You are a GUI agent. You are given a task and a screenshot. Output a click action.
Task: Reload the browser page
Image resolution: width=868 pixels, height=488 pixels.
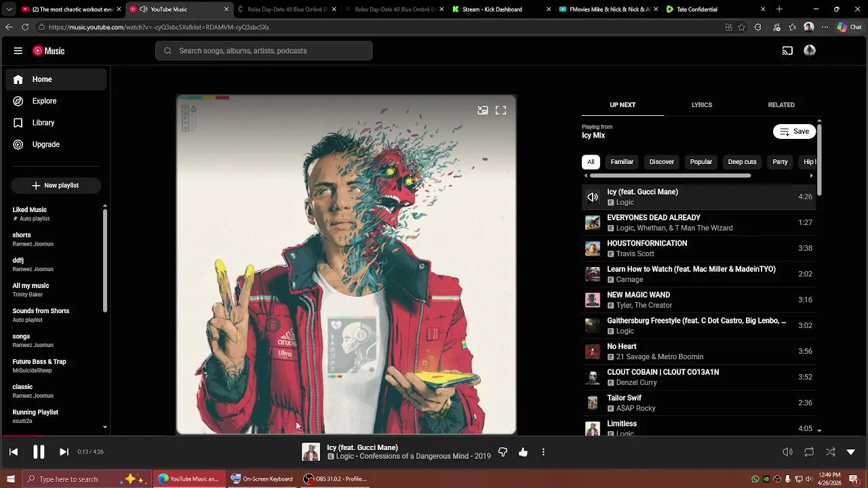25,27
